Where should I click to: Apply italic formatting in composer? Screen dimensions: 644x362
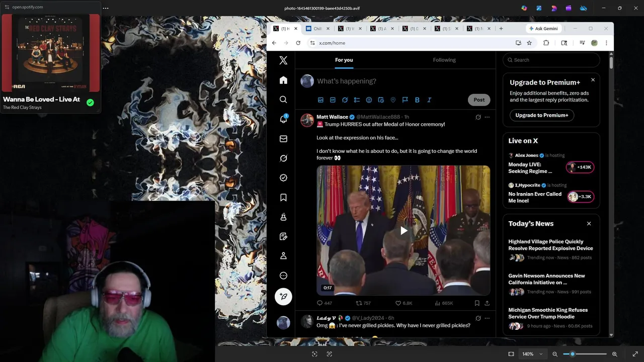click(429, 100)
